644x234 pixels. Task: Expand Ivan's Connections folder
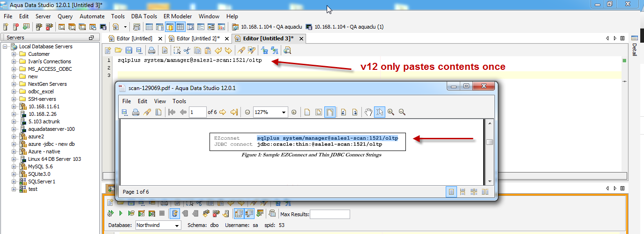tap(14, 61)
